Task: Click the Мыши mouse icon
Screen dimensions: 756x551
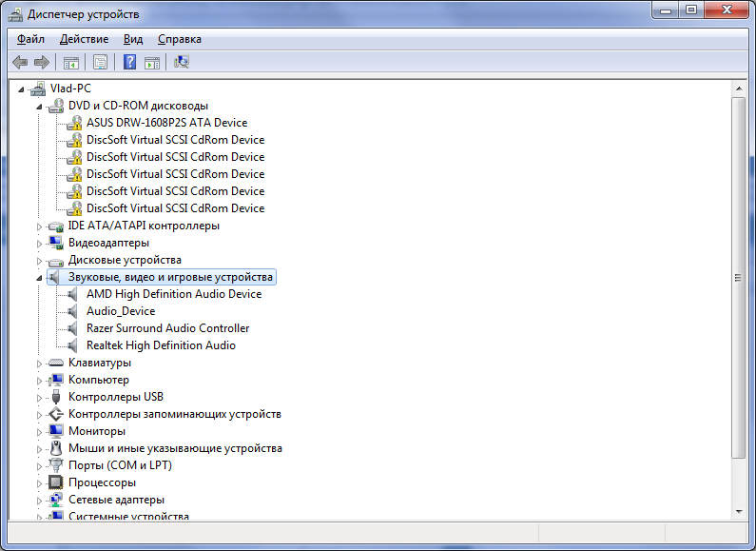Action: coord(56,448)
